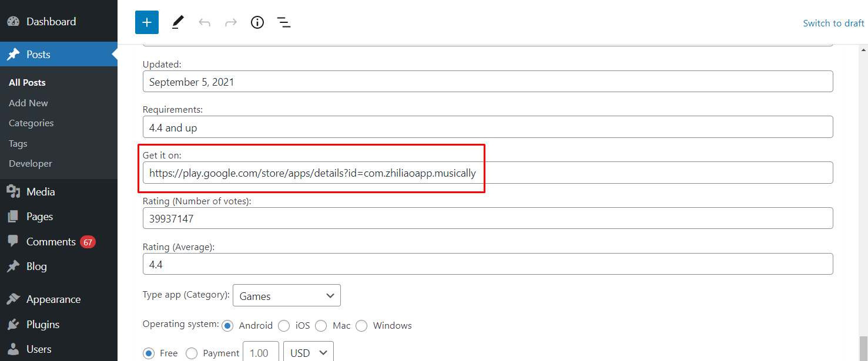Click Switch to draft
The width and height of the screenshot is (868, 361).
pyautogui.click(x=833, y=23)
